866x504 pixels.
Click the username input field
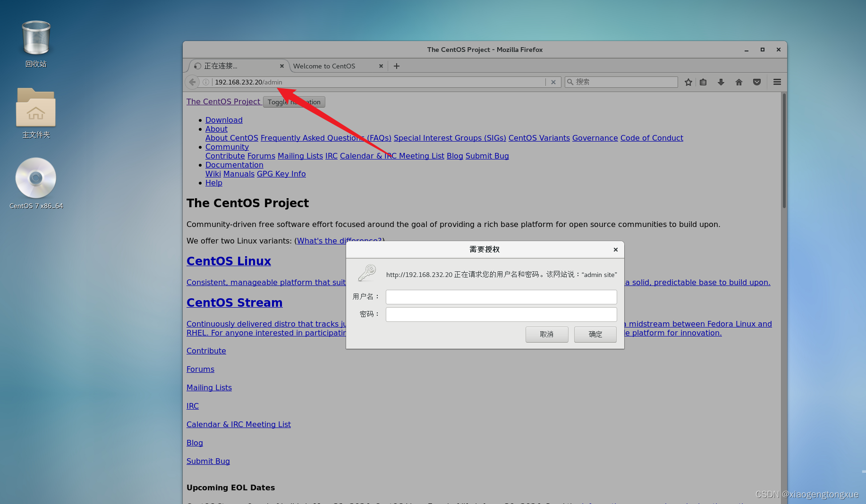501,297
